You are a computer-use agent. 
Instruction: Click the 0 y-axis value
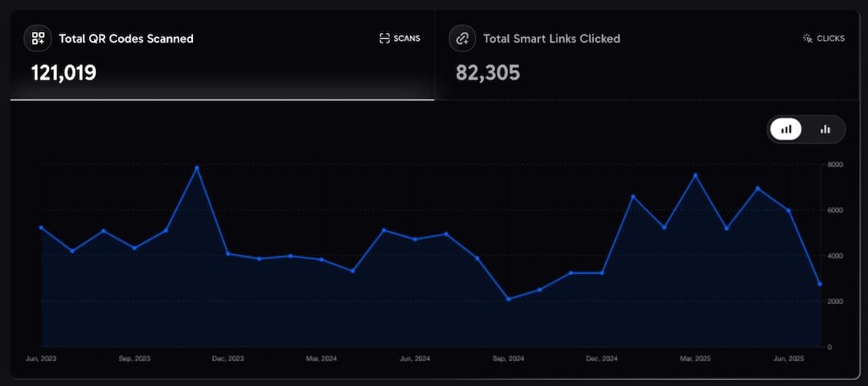click(x=829, y=347)
